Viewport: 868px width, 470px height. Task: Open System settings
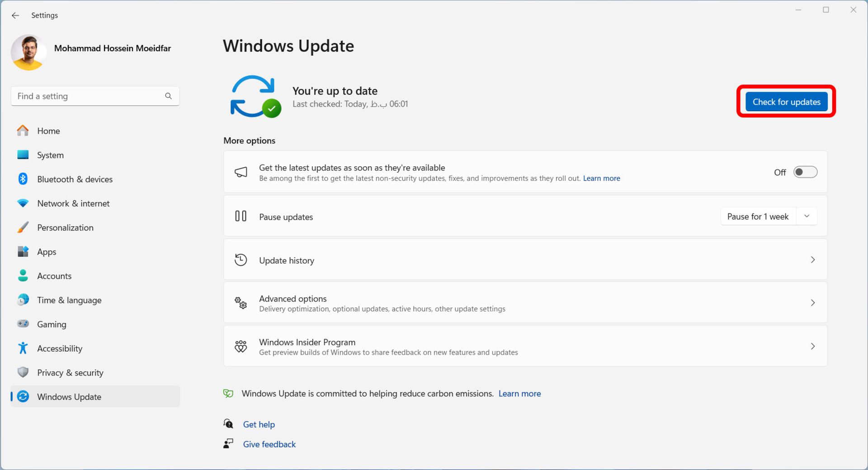click(x=95, y=155)
